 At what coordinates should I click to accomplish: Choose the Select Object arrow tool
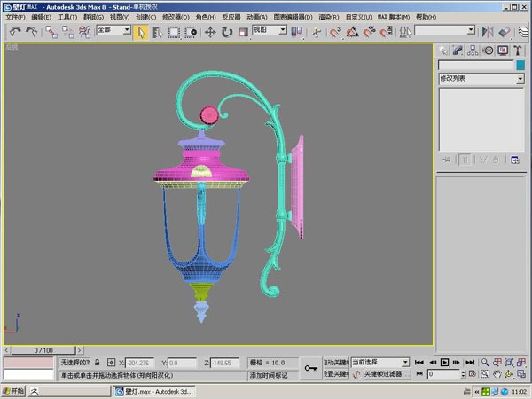(141, 32)
